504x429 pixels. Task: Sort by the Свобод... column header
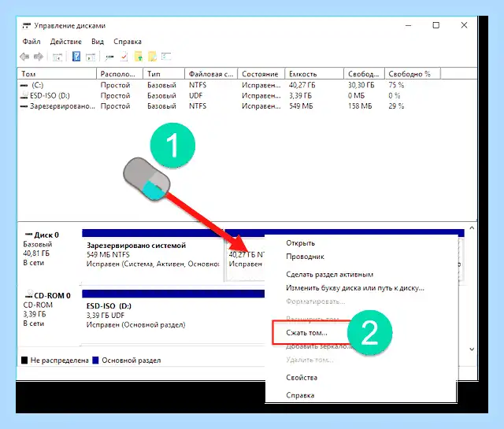point(364,74)
